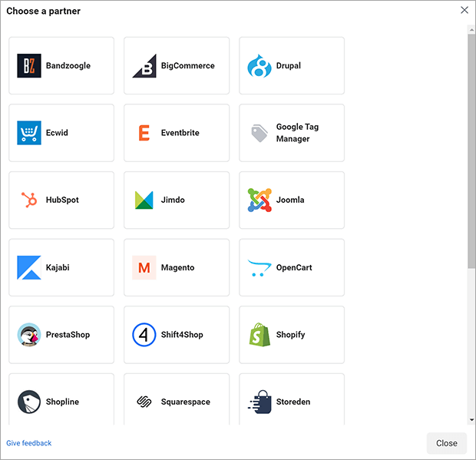The width and height of the screenshot is (476, 460).
Task: Click the Joomla multicolor logo
Action: point(259,200)
